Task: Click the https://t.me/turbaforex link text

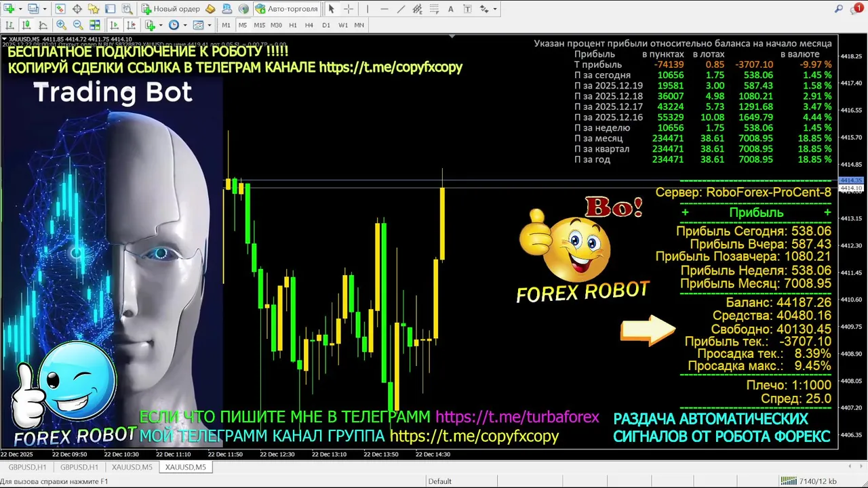Action: pyautogui.click(x=517, y=418)
